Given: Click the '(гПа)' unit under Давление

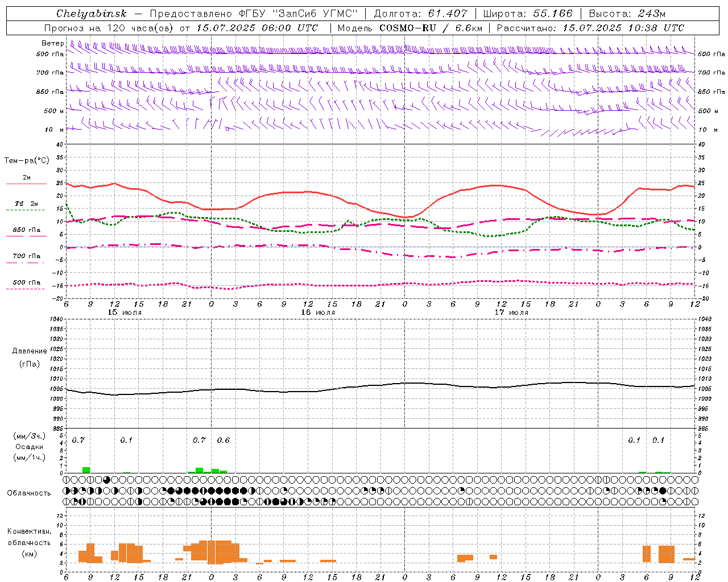Looking at the screenshot, I should (x=30, y=364).
